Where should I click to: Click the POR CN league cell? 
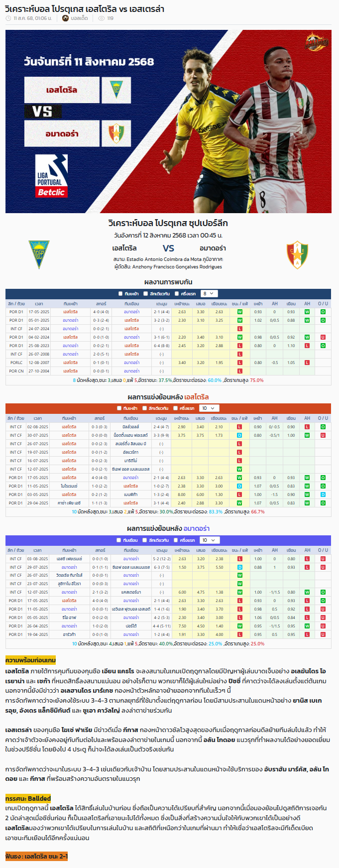(16, 371)
